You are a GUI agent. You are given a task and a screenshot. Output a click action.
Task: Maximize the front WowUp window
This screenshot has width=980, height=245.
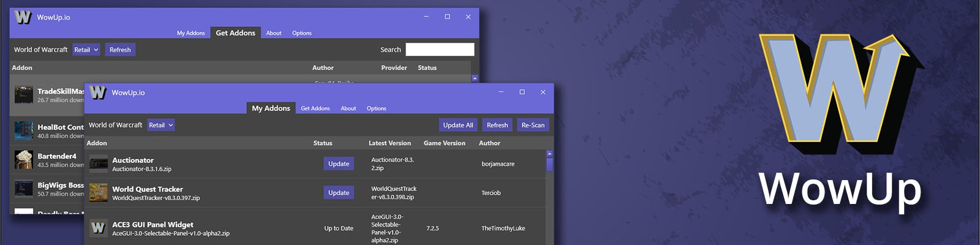(x=522, y=92)
